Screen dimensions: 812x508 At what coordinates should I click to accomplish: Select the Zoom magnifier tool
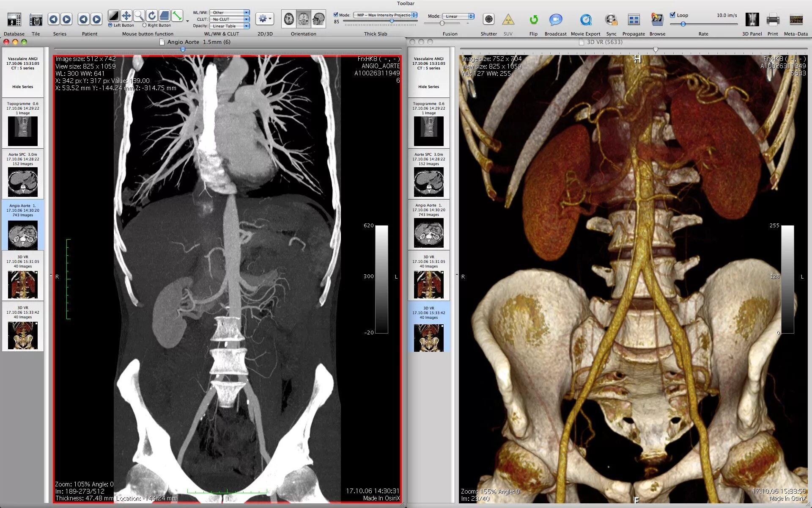click(x=139, y=16)
